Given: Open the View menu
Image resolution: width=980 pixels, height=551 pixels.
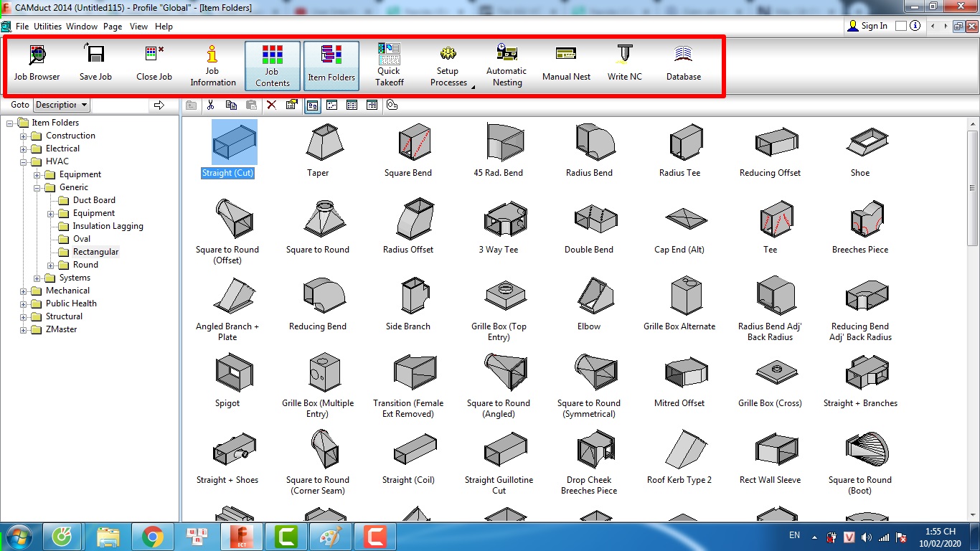Looking at the screenshot, I should [138, 27].
